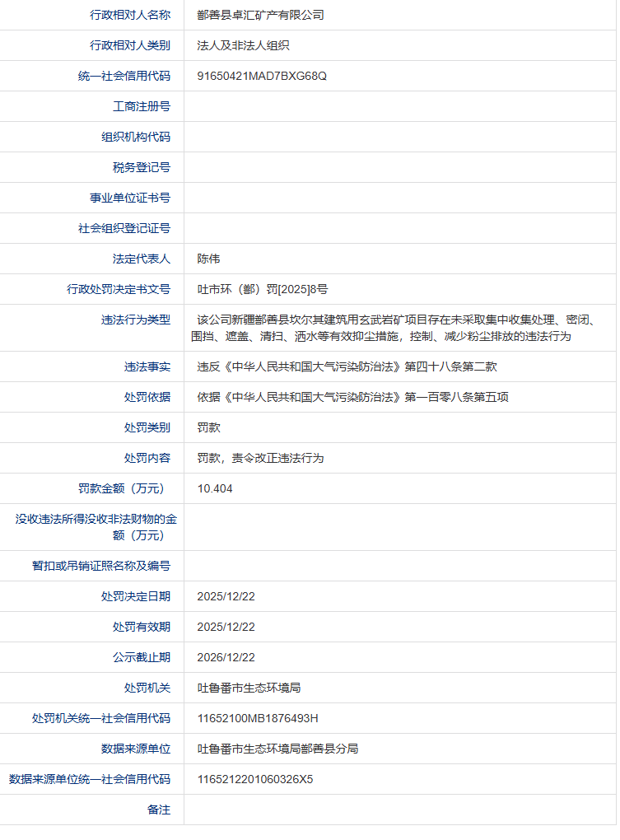Image resolution: width=620 pixels, height=840 pixels.
Task: Click the 违法行为类型 description paragraph
Action: click(395, 328)
